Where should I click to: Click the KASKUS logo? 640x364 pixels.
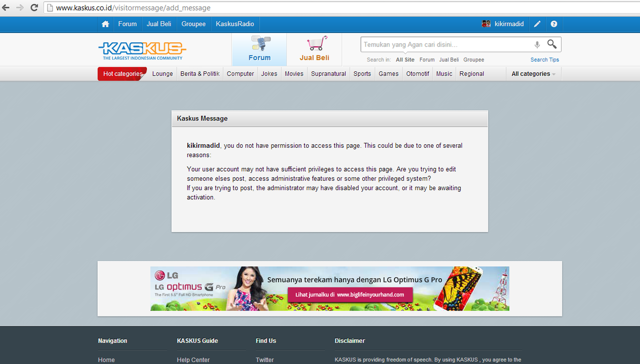(x=142, y=50)
